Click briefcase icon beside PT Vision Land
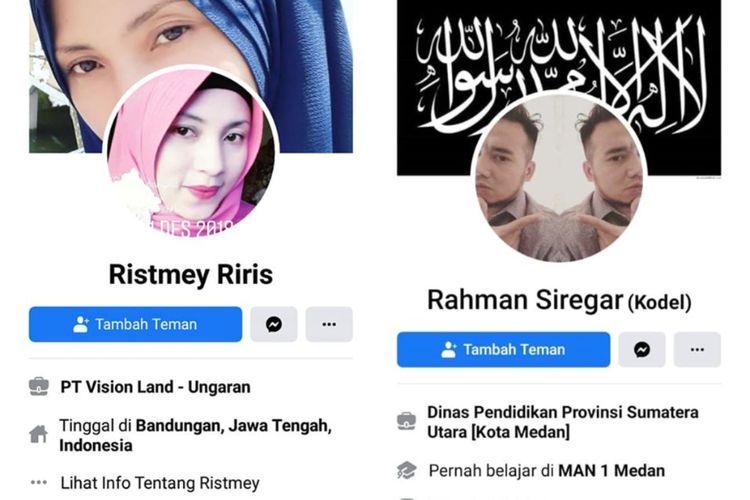The height and width of the screenshot is (500, 750). point(39,387)
